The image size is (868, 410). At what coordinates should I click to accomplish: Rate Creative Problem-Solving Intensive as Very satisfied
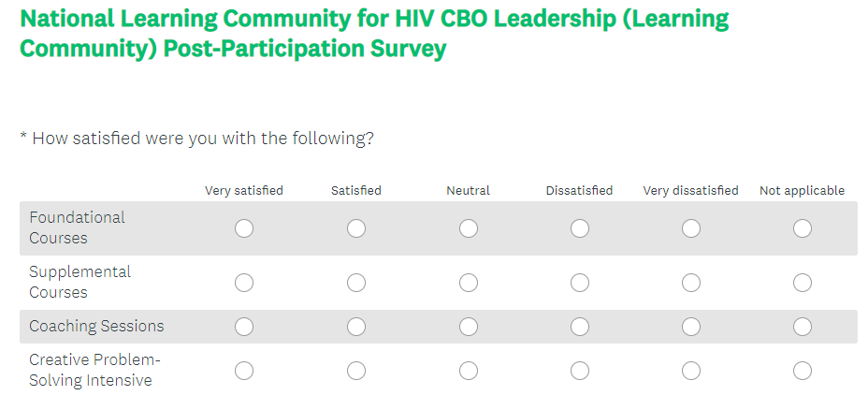pos(244,371)
